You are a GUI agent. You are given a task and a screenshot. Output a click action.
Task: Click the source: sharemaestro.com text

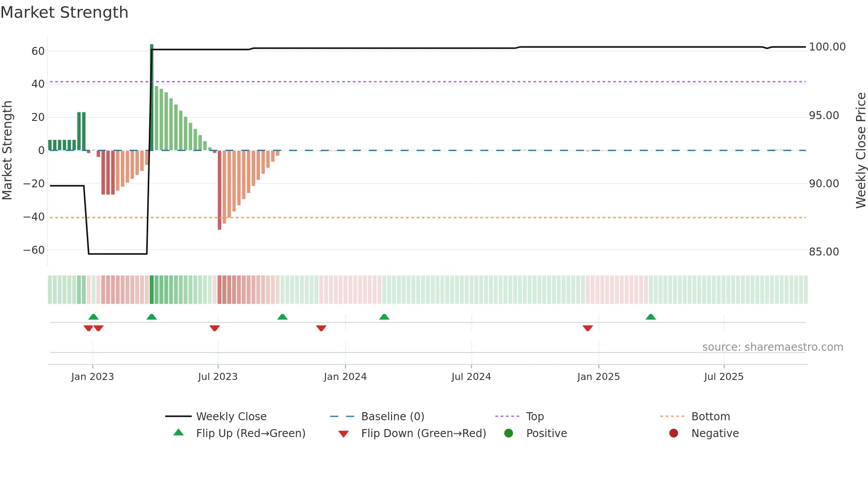[773, 347]
